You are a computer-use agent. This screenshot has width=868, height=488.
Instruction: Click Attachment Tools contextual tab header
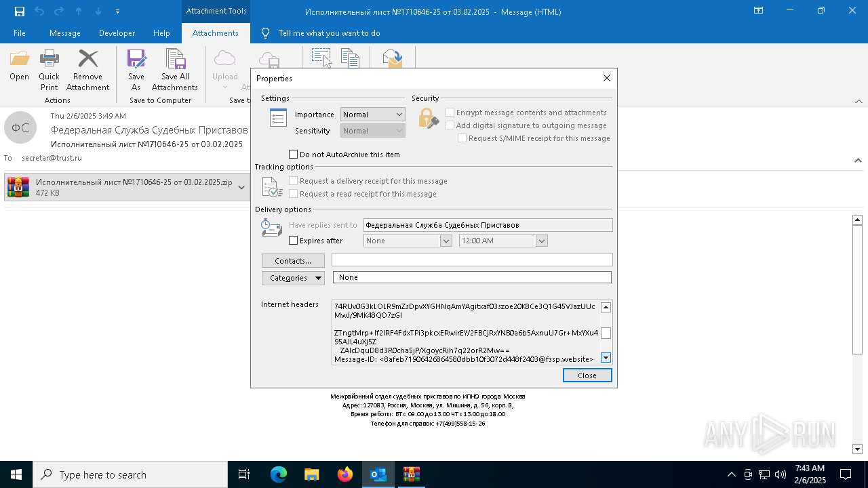[x=216, y=11]
